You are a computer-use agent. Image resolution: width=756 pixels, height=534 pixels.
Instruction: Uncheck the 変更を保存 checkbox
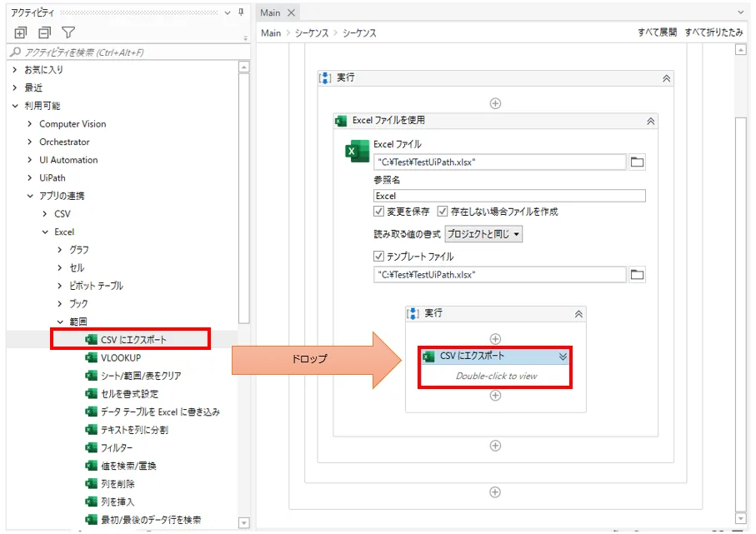(x=379, y=212)
